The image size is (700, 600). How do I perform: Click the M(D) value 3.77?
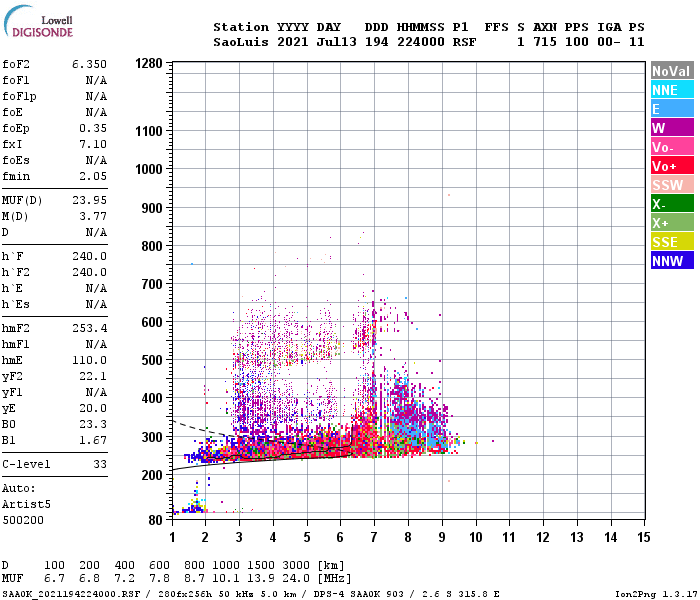point(93,216)
